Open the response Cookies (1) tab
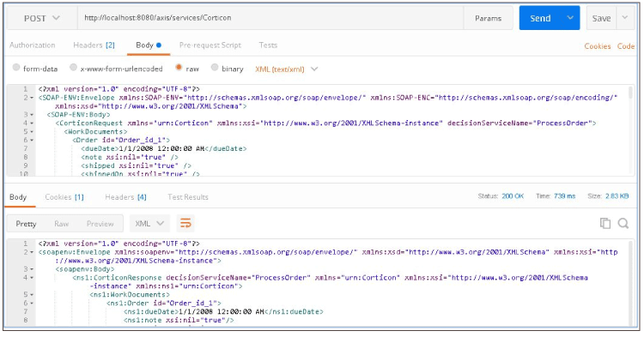Viewport: 644px width, 337px height. click(64, 197)
